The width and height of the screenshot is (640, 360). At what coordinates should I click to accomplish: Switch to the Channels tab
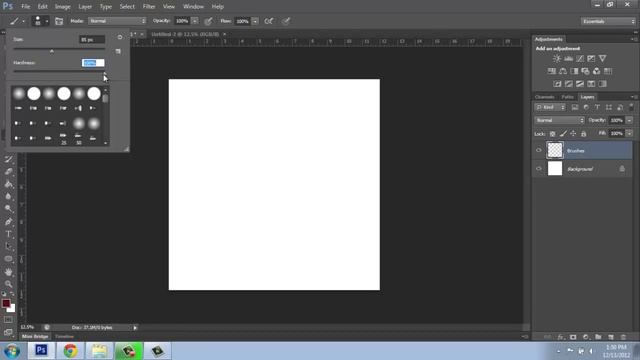(544, 97)
